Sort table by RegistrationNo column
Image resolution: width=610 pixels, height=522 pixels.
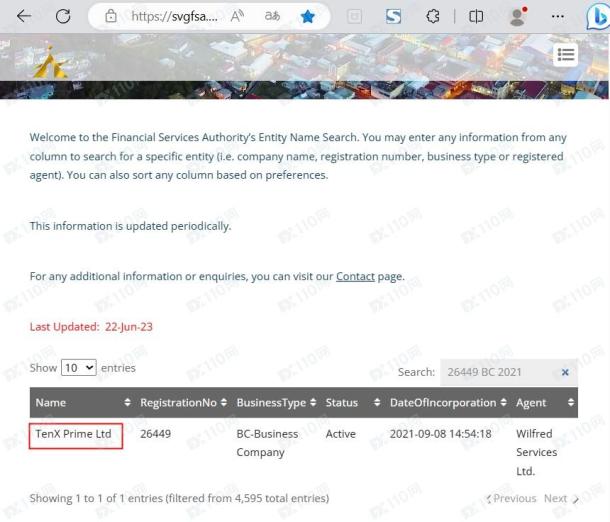coord(183,403)
